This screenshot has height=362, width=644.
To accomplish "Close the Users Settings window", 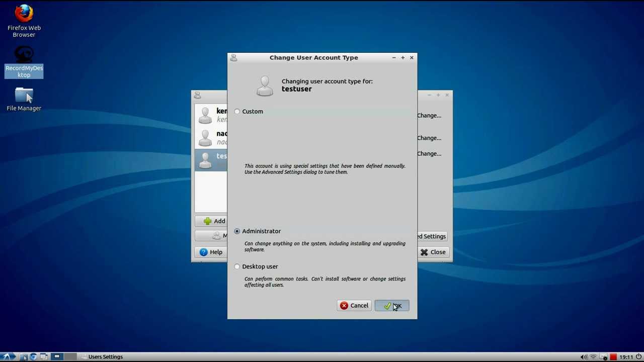I will (x=433, y=252).
